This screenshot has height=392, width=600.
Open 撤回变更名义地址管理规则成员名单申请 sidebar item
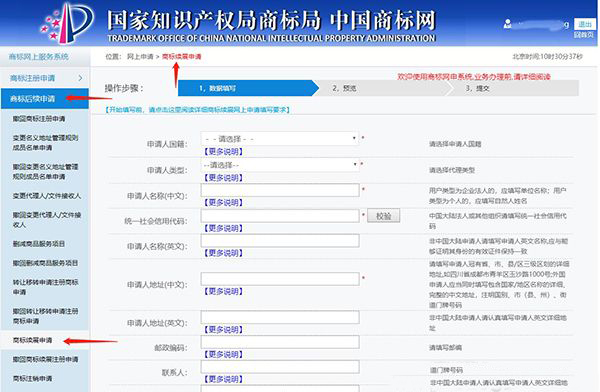46,172
